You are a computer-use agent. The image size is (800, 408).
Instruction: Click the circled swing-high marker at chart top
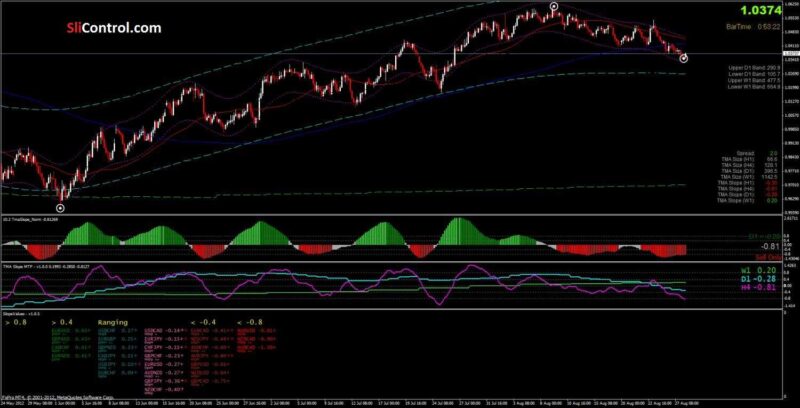pos(555,6)
